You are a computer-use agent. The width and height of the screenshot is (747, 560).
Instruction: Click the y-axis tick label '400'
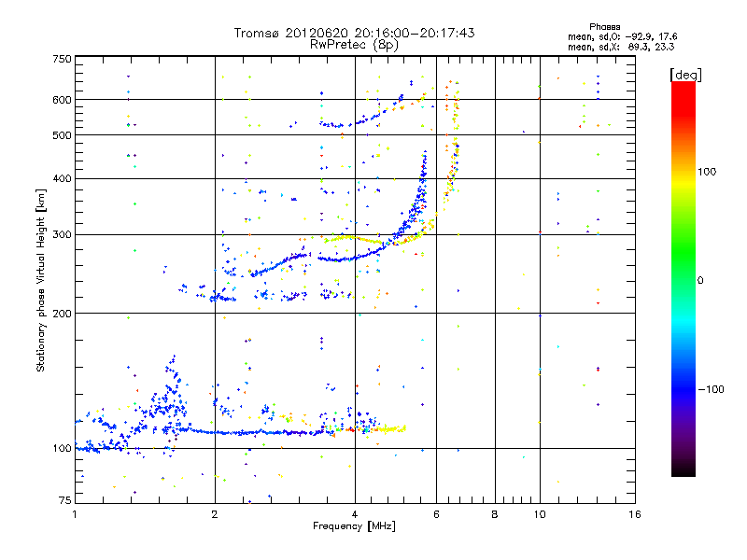pyautogui.click(x=62, y=178)
